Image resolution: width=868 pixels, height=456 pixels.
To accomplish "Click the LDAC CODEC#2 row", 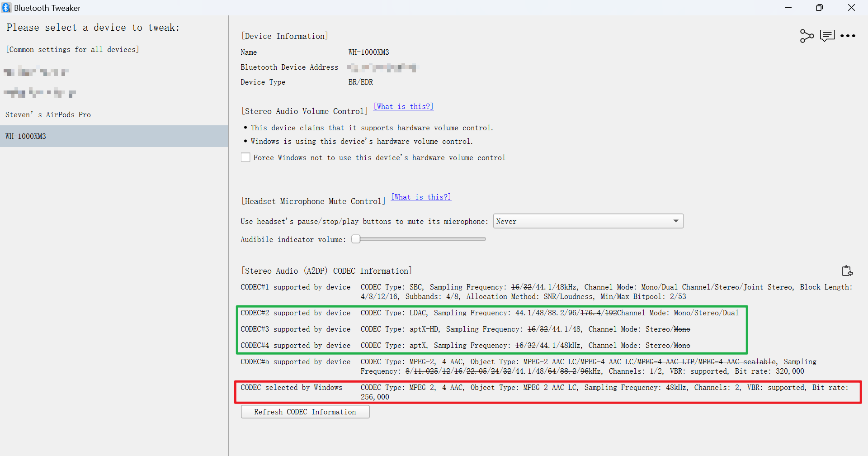I will click(x=452, y=313).
